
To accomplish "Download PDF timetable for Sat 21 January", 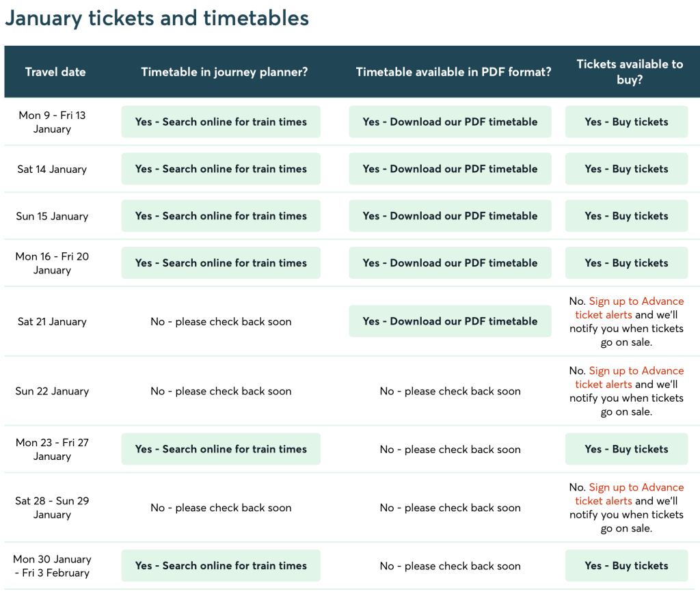I will point(450,321).
